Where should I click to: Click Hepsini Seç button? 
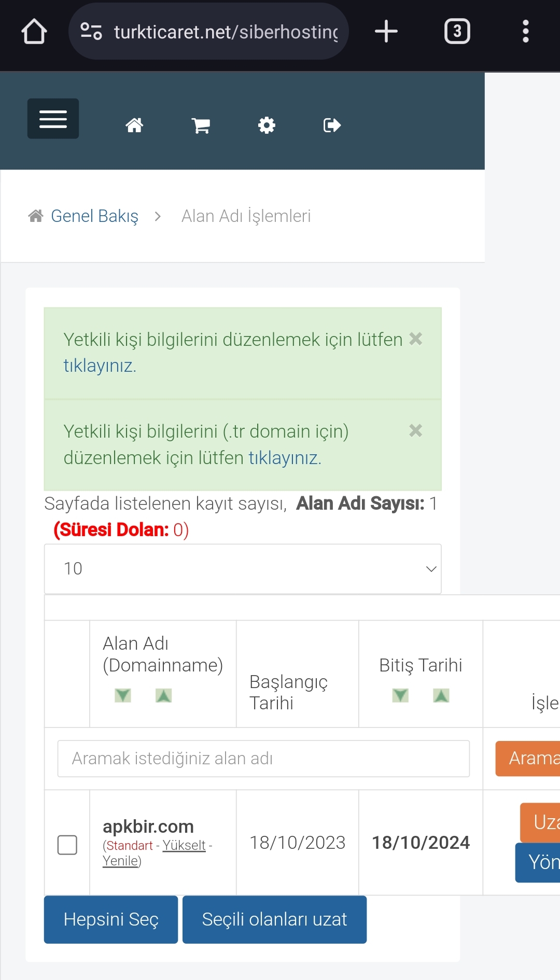(x=111, y=919)
